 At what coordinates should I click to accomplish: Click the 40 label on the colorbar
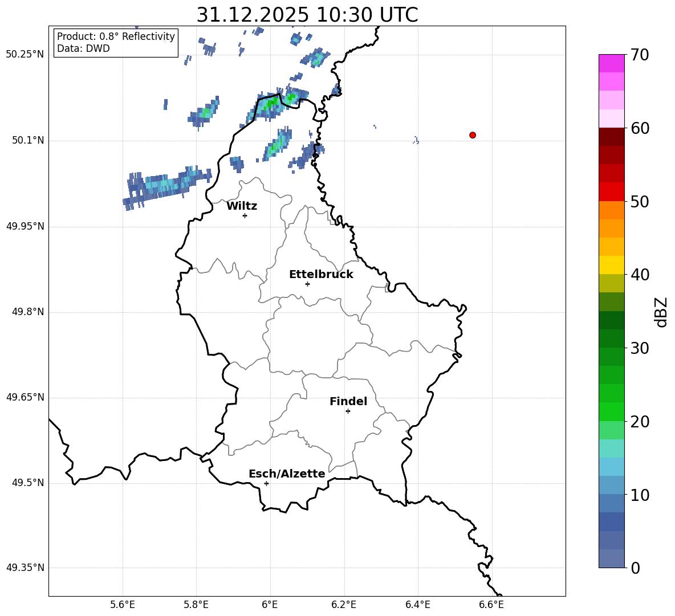[x=640, y=275]
